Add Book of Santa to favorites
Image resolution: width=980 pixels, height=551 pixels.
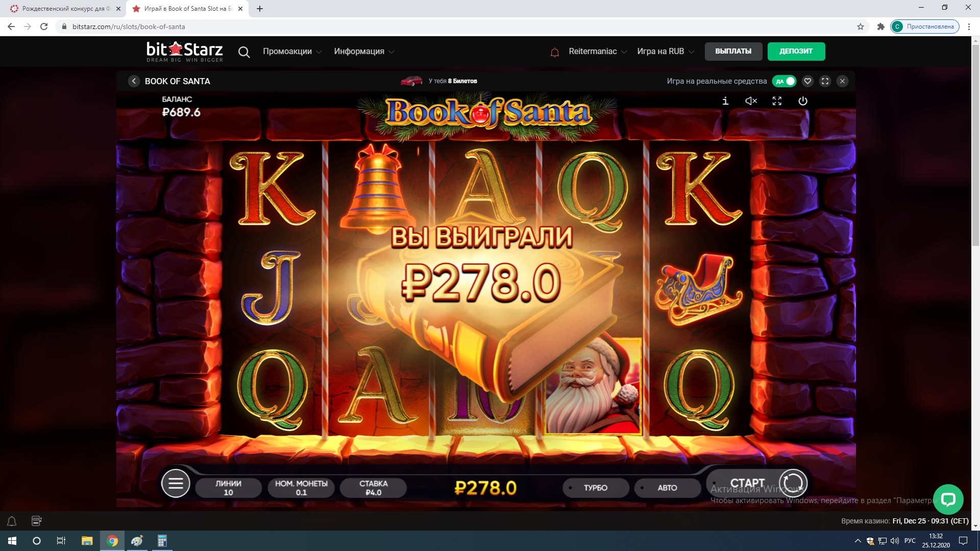click(x=807, y=81)
